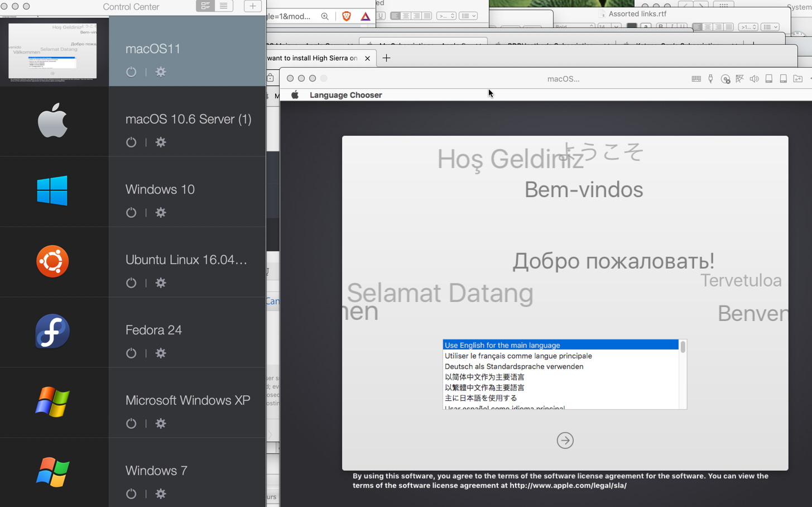This screenshot has width=812, height=507.
Task: Open Microsoft Windows XP gear settings
Action: click(161, 424)
